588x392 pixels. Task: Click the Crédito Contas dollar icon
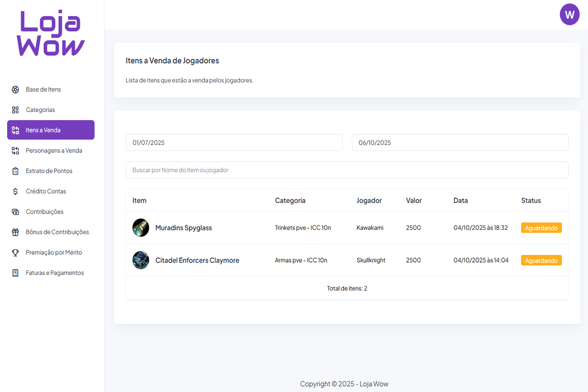pyautogui.click(x=15, y=192)
